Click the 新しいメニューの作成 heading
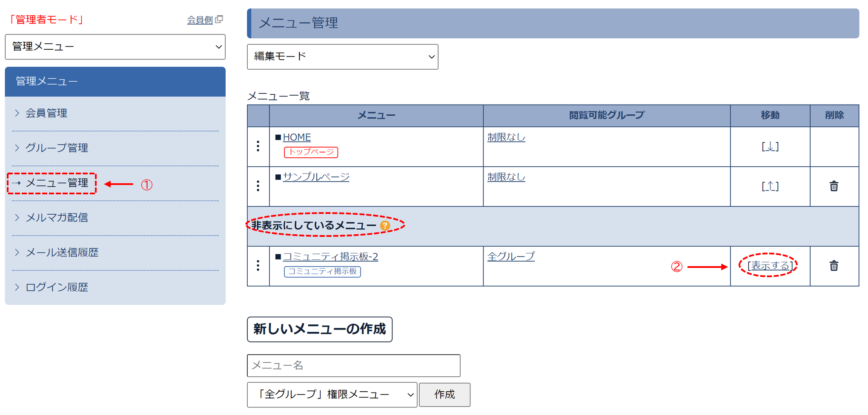 click(319, 329)
